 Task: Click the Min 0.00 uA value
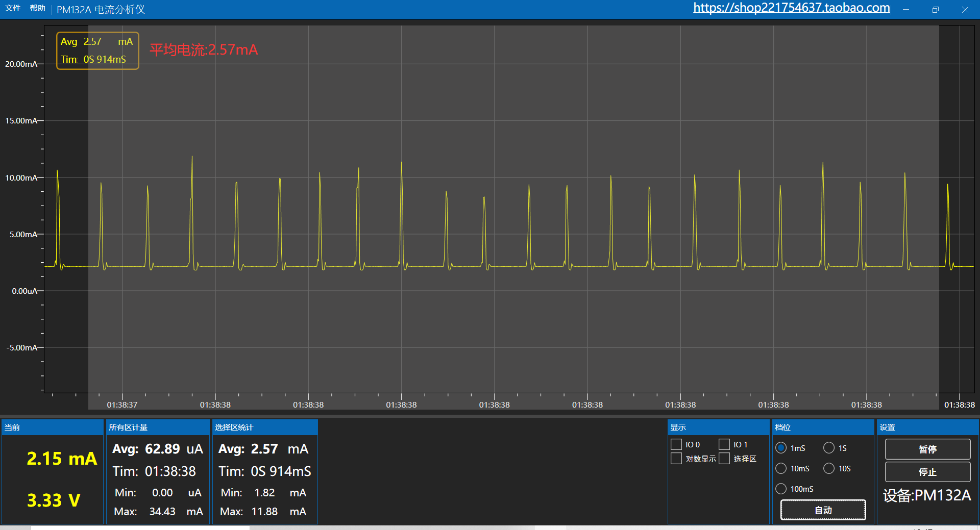158,493
